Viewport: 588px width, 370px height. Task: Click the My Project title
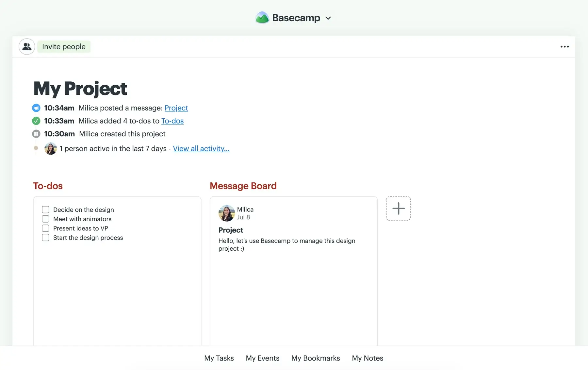[x=80, y=89]
